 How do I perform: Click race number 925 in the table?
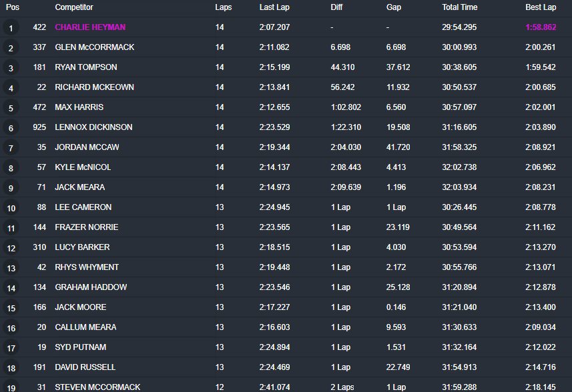[39, 127]
